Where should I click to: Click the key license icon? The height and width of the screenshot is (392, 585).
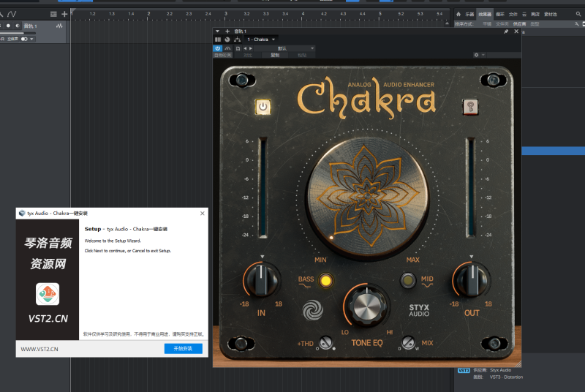pyautogui.click(x=470, y=108)
